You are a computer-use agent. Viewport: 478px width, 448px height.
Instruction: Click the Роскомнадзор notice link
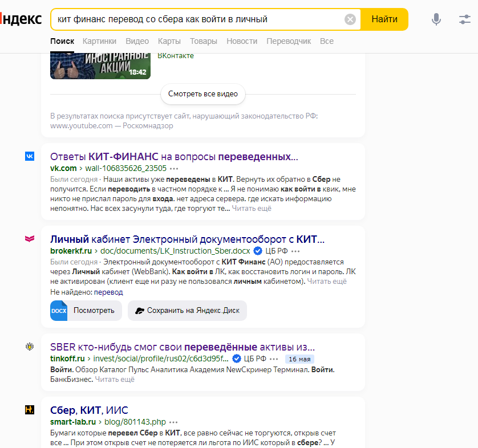pos(148,126)
